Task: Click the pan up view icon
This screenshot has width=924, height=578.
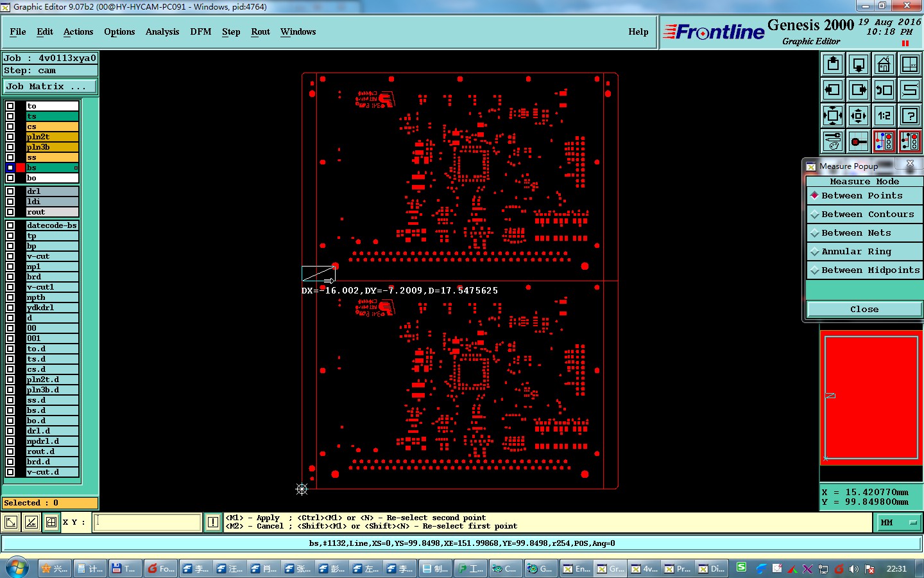Action: pos(833,64)
